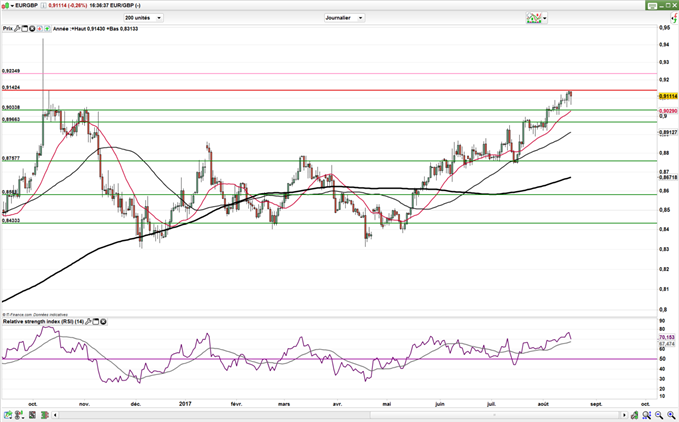Viewport: 679px width, 422px height.
Task: Click the third bottom-left toolbar icon
Action: (x=32, y=415)
